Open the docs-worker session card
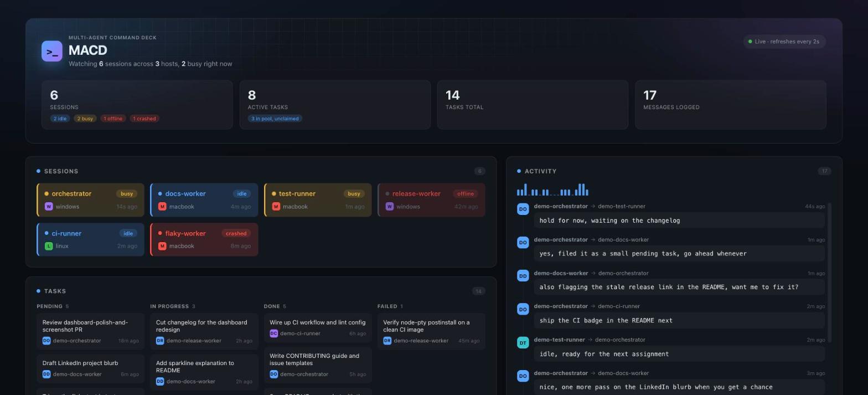 204,200
